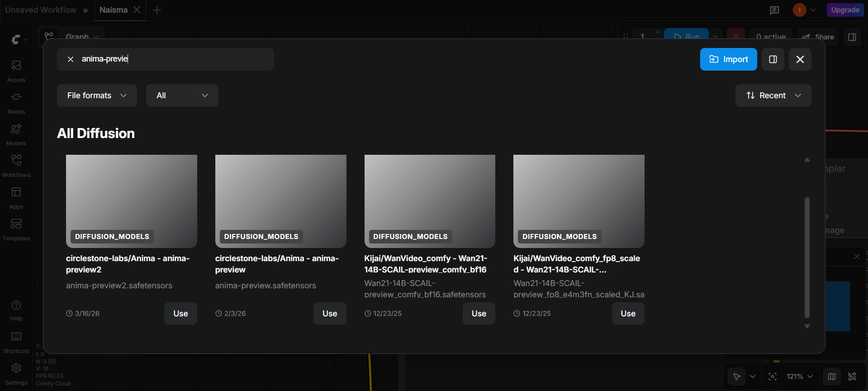This screenshot has height=391, width=868.
Task: Click the model search input field
Action: click(166, 59)
